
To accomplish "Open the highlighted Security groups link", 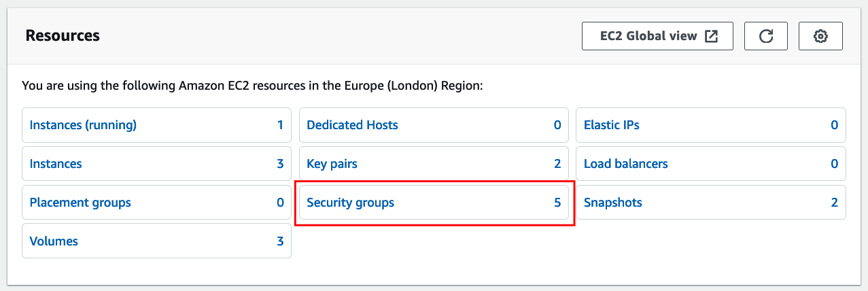I will [350, 203].
